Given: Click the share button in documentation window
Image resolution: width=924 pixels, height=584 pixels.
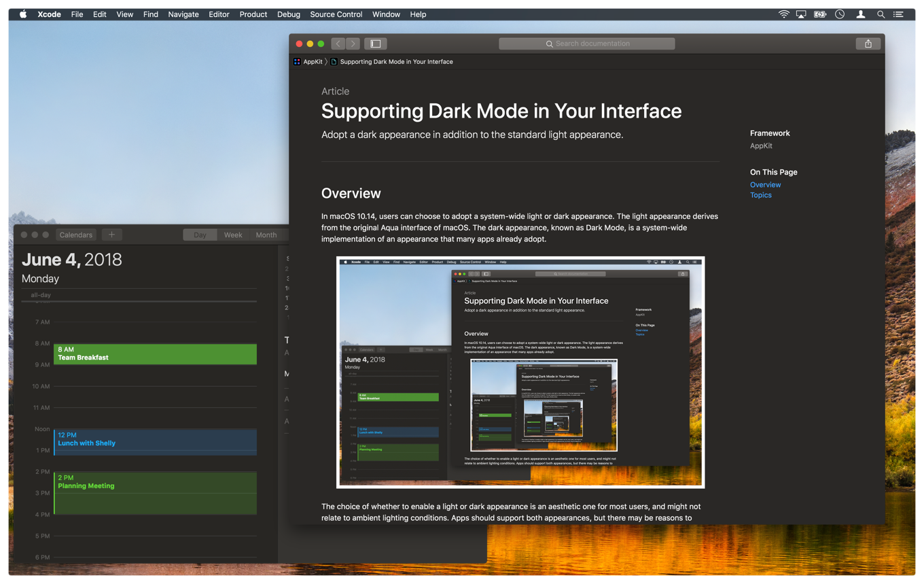Looking at the screenshot, I should pos(868,44).
